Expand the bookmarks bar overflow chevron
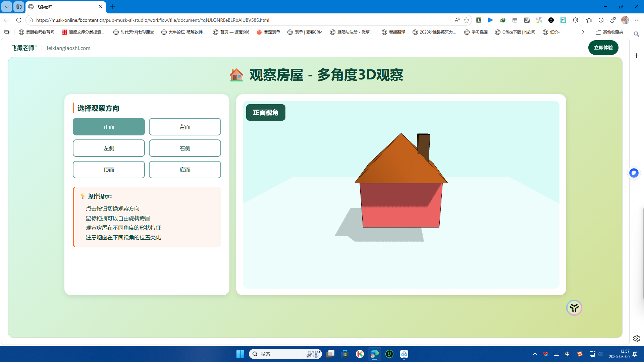 coord(583,32)
